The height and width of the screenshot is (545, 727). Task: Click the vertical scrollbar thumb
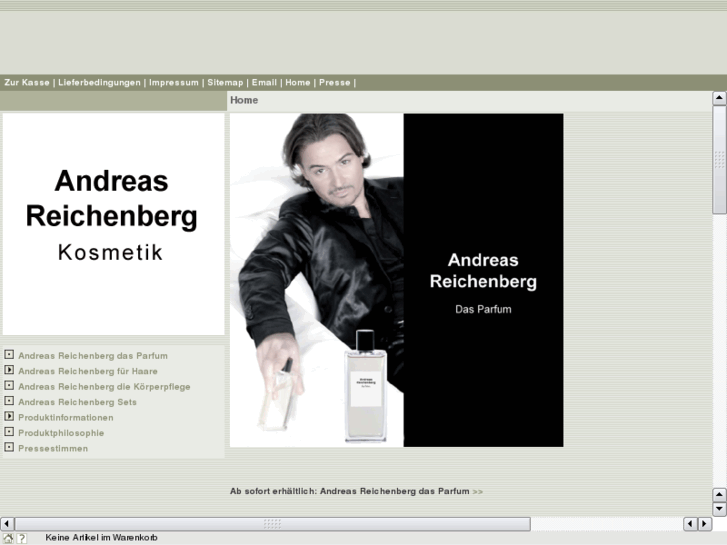719,160
